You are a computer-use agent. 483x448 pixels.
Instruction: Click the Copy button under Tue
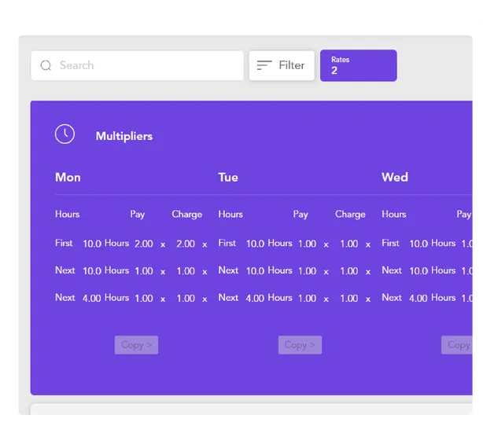[300, 345]
